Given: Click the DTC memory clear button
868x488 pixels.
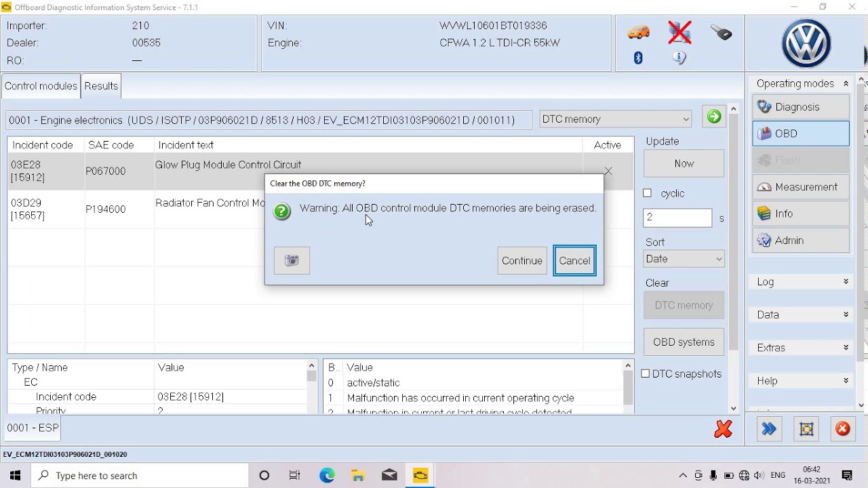Looking at the screenshot, I should [684, 305].
